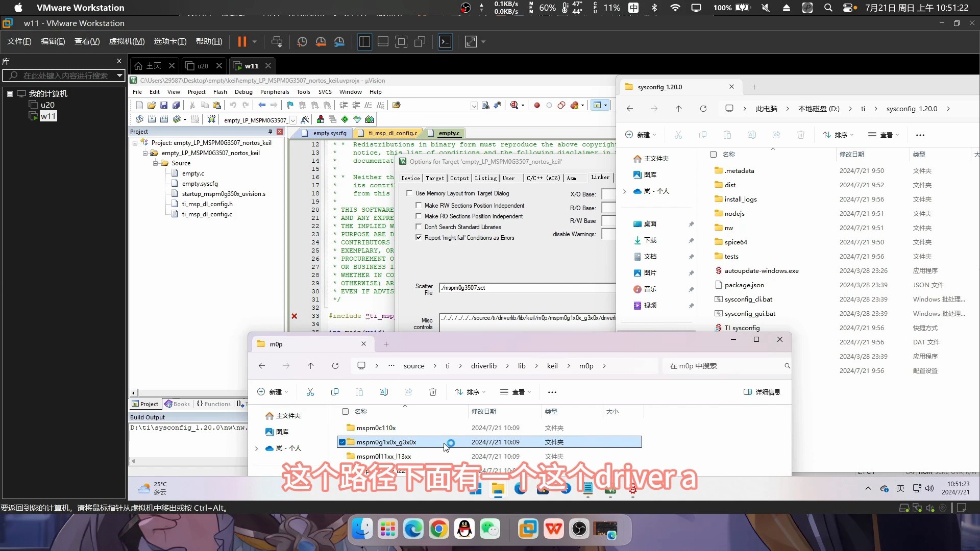Collapse the Project root node in tree

[135, 143]
